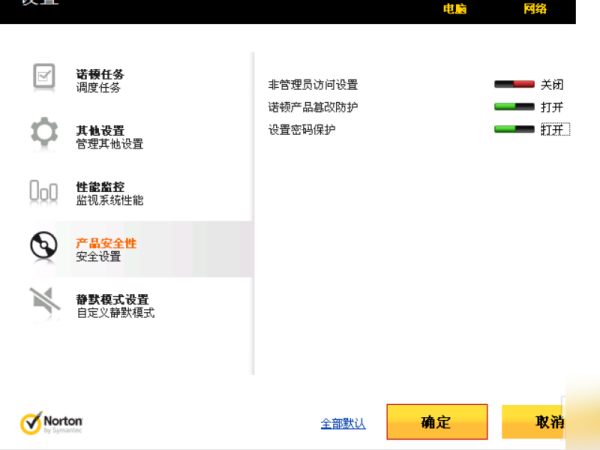This screenshot has height=450, width=600.
Task: Click the product security disc icon
Action: (44, 245)
